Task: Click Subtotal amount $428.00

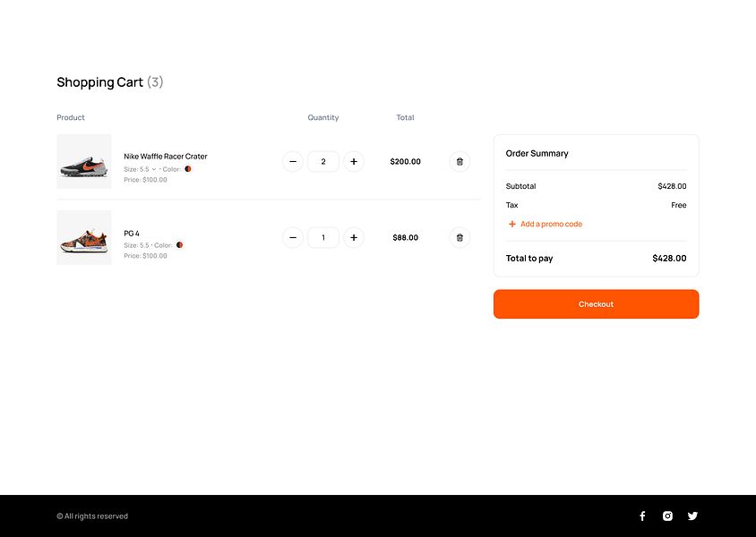Action: tap(672, 186)
